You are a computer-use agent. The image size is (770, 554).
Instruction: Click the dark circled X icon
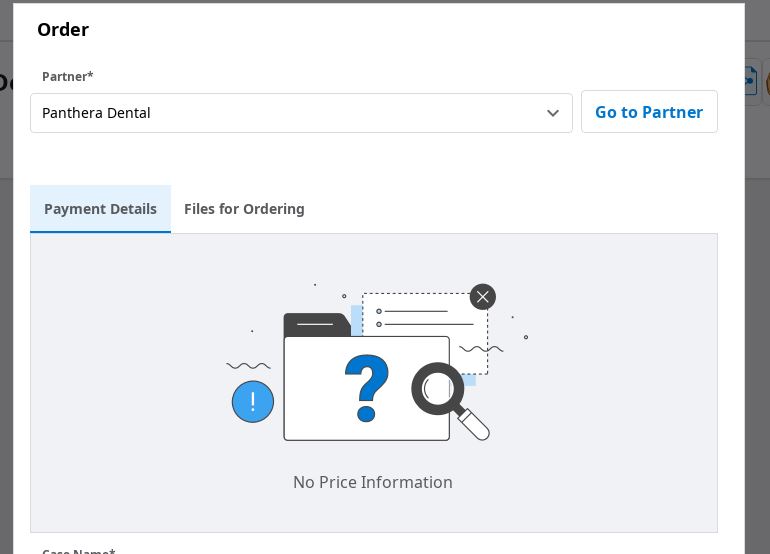pos(483,297)
